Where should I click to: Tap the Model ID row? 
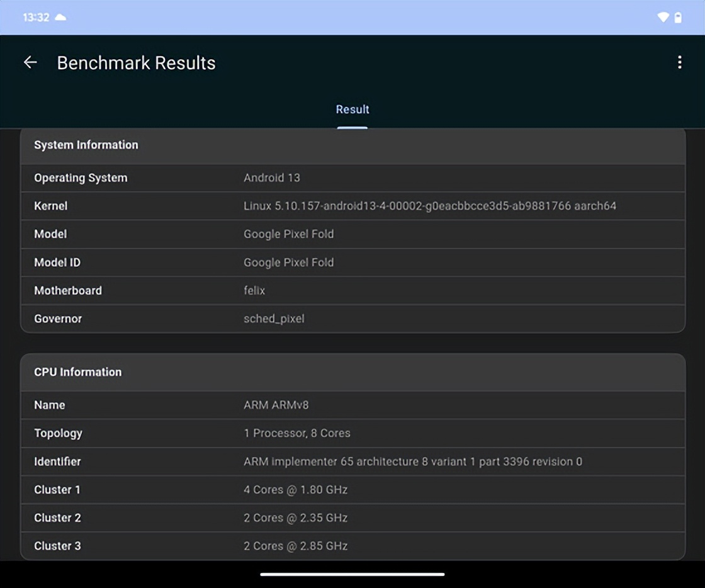click(x=352, y=263)
